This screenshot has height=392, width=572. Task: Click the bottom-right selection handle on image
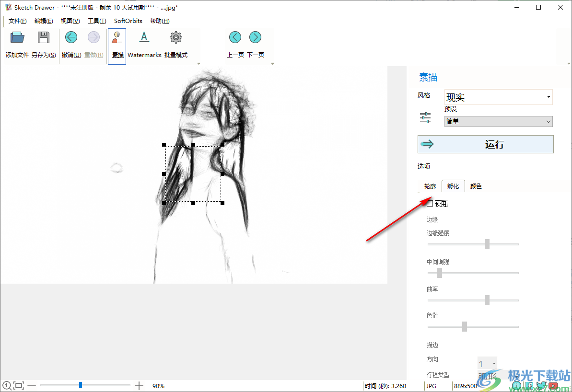click(222, 203)
